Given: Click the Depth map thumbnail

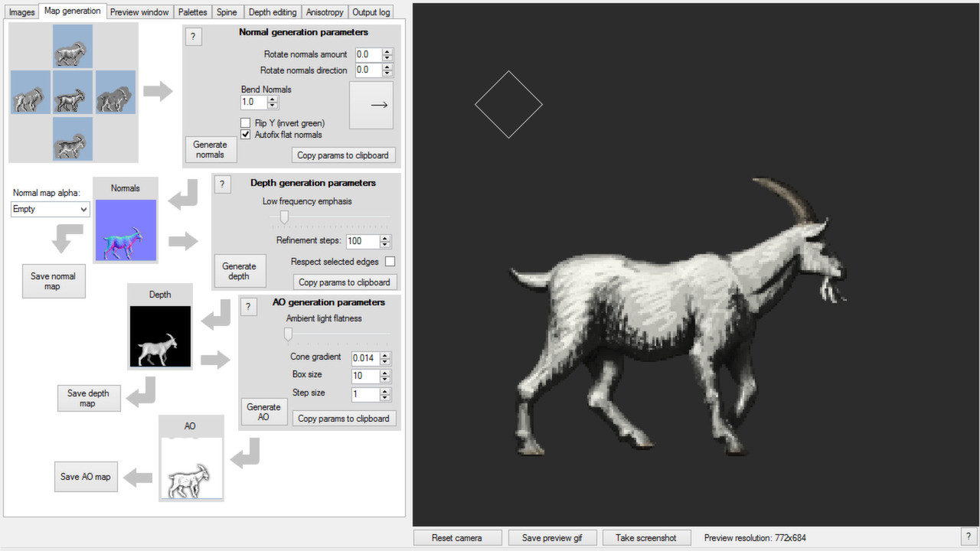Looking at the screenshot, I should click(x=160, y=337).
